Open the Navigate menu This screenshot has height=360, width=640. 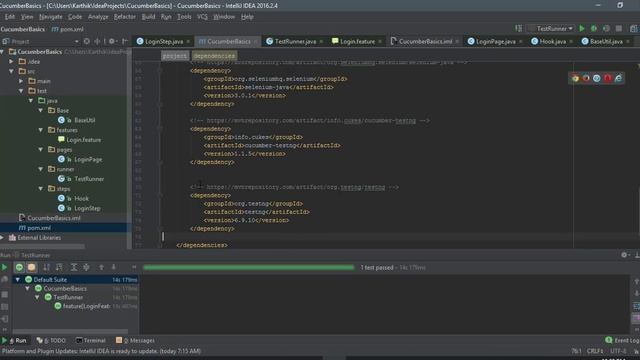[x=51, y=17]
